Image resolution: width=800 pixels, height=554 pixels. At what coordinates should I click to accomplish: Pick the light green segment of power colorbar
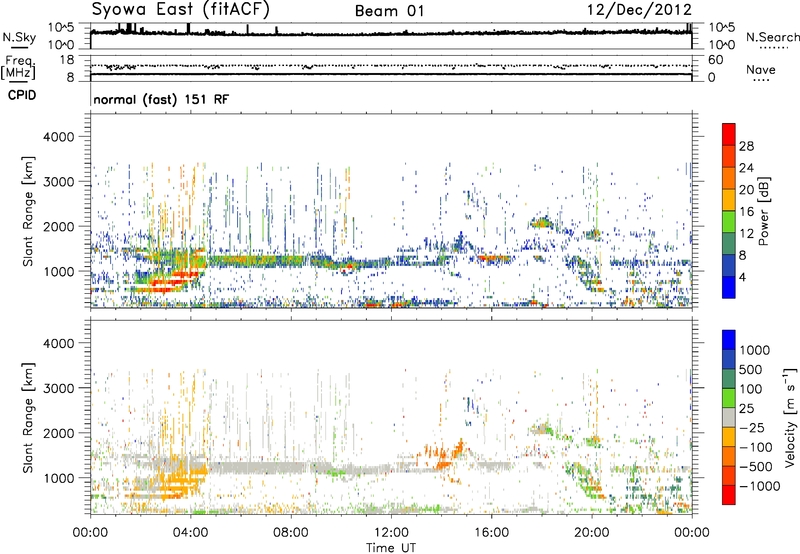click(x=729, y=222)
